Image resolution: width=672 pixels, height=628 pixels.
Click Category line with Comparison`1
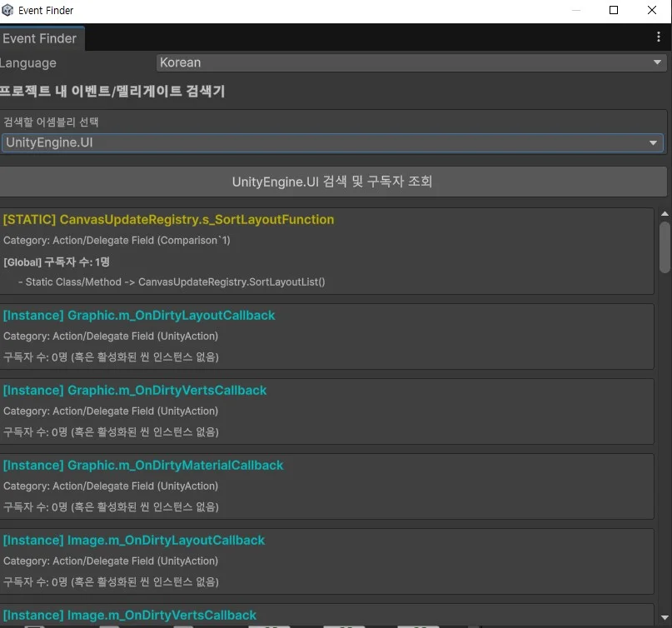coord(117,241)
